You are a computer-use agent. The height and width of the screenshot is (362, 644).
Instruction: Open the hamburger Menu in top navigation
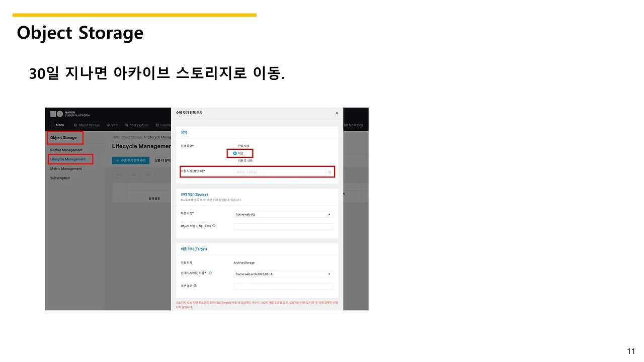coord(57,125)
